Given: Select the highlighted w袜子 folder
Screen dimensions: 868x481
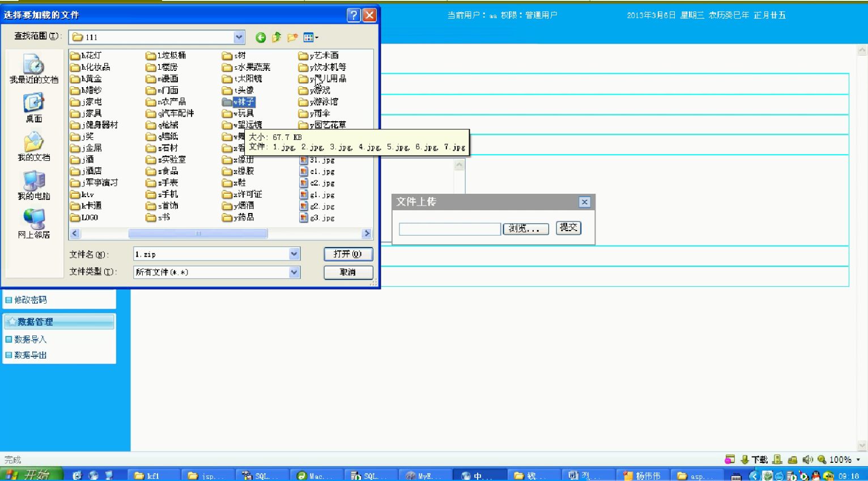Looking at the screenshot, I should point(239,102).
